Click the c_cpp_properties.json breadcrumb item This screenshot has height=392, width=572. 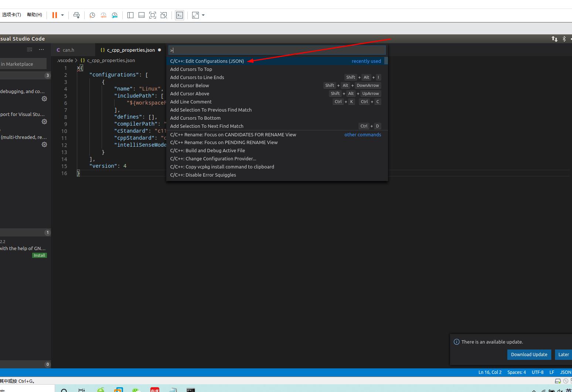(111, 60)
